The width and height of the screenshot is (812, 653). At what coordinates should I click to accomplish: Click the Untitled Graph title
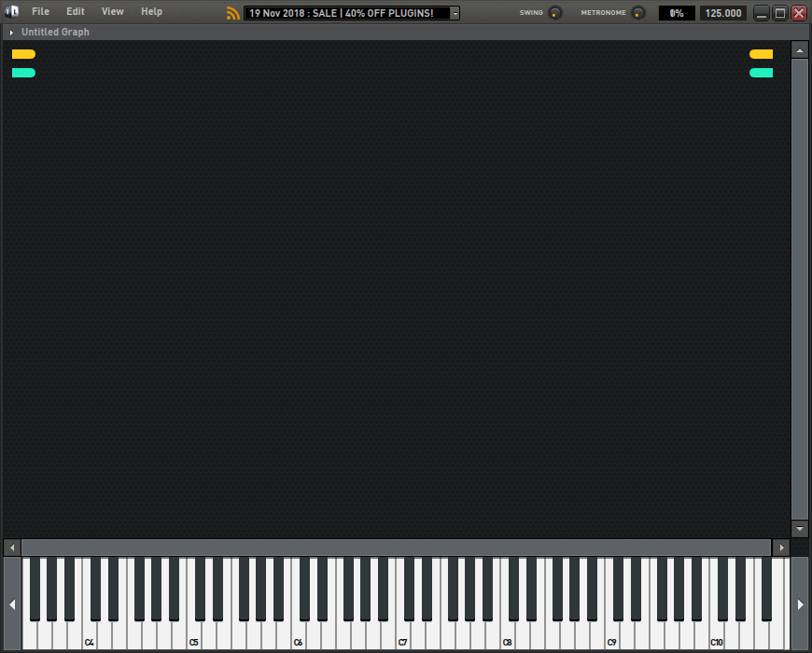pyautogui.click(x=55, y=32)
